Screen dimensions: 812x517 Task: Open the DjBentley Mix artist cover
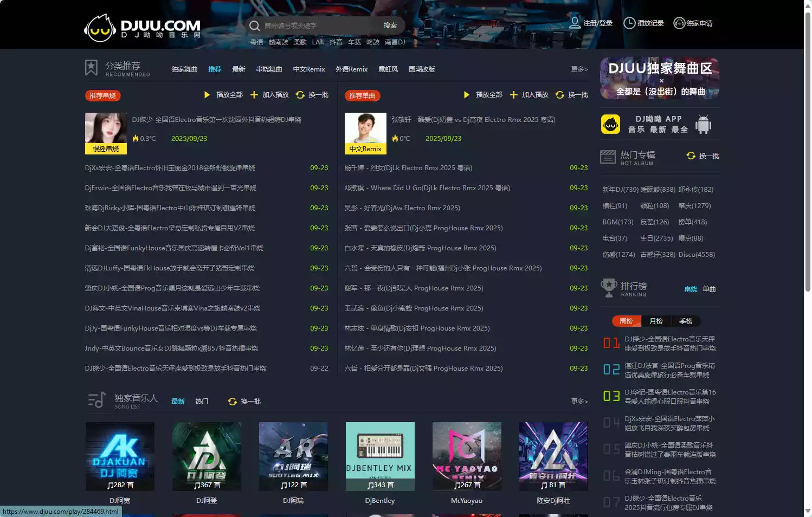tap(380, 457)
